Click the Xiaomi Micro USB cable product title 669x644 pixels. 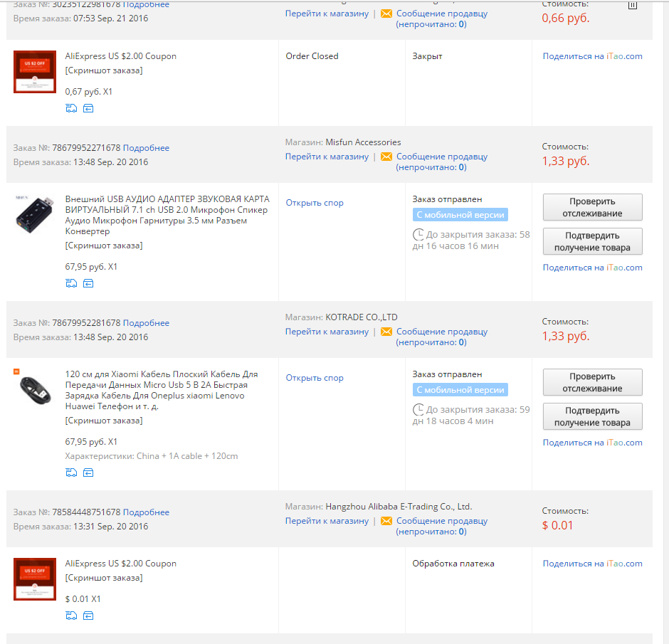pyautogui.click(x=162, y=390)
